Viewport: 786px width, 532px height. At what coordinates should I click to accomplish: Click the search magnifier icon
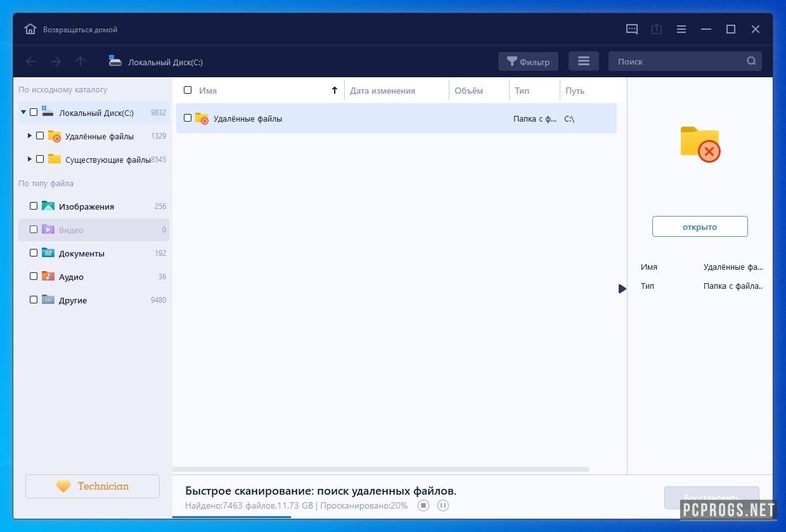(x=751, y=61)
